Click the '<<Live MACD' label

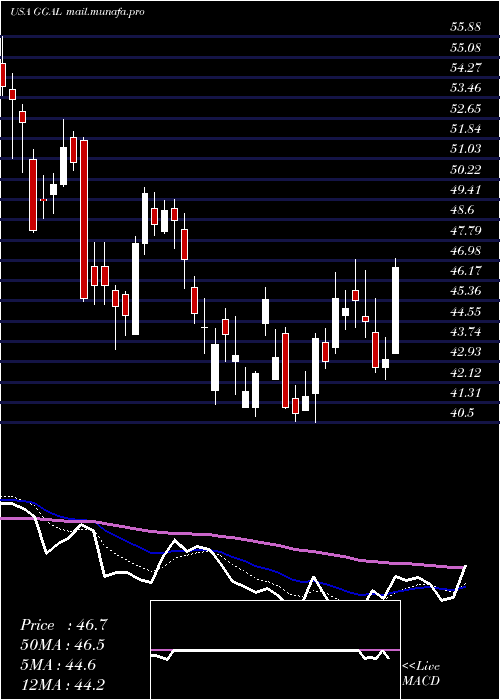(421, 674)
